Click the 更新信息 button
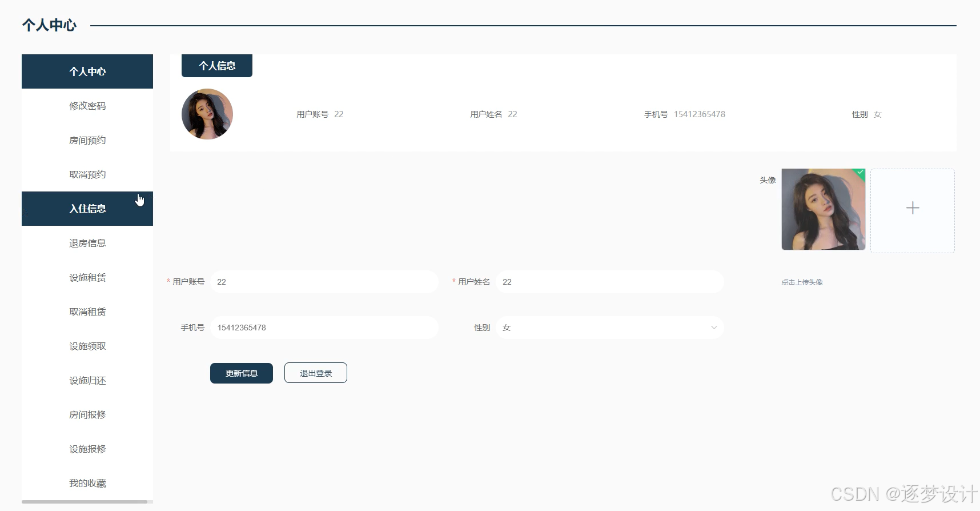The width and height of the screenshot is (980, 511). pos(242,373)
